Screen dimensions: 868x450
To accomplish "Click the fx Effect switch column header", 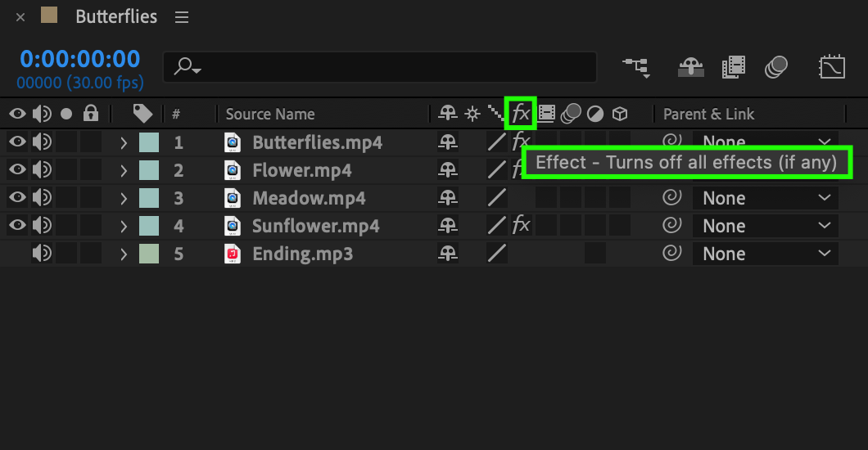I will click(x=520, y=114).
